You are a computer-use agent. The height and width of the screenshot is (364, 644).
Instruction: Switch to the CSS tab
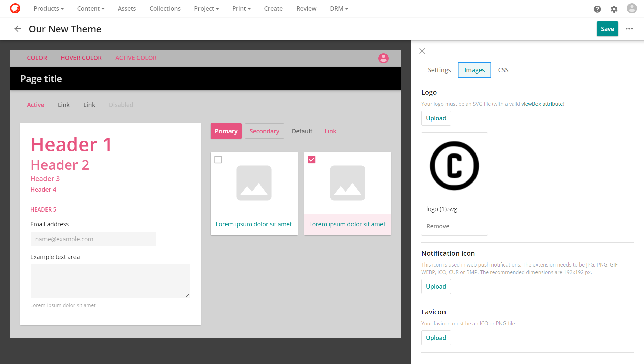(503, 70)
